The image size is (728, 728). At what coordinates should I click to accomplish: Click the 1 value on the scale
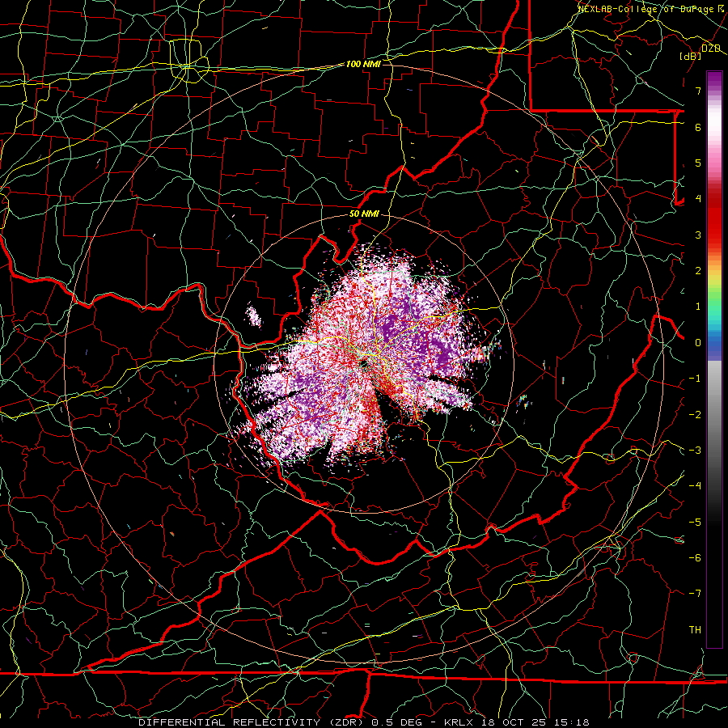click(698, 307)
